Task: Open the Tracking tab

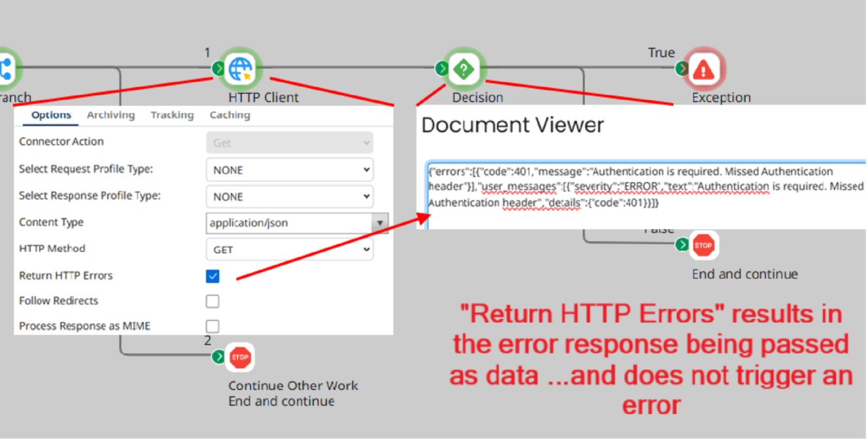Action: (171, 115)
